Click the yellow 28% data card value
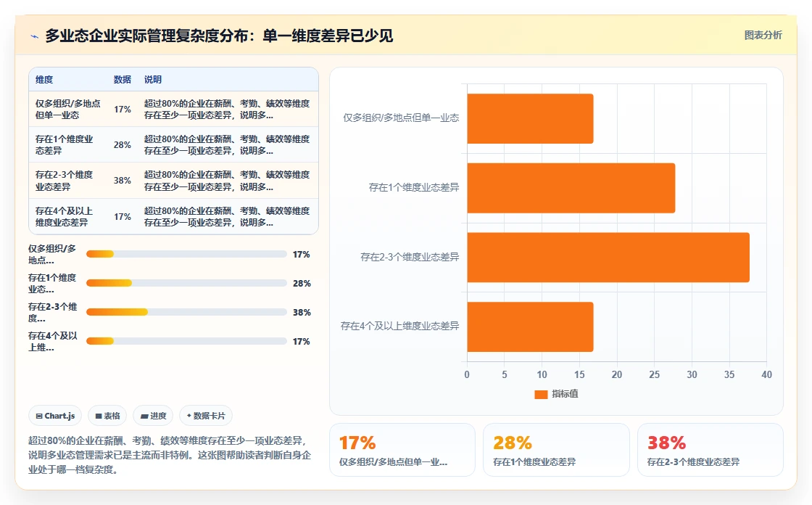Screen dimensions: 812x505 [x=512, y=443]
